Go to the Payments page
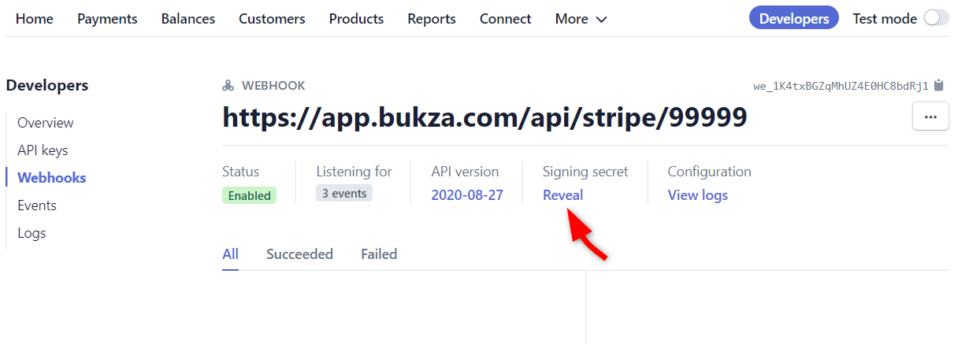The width and height of the screenshot is (980, 344). pos(107,19)
